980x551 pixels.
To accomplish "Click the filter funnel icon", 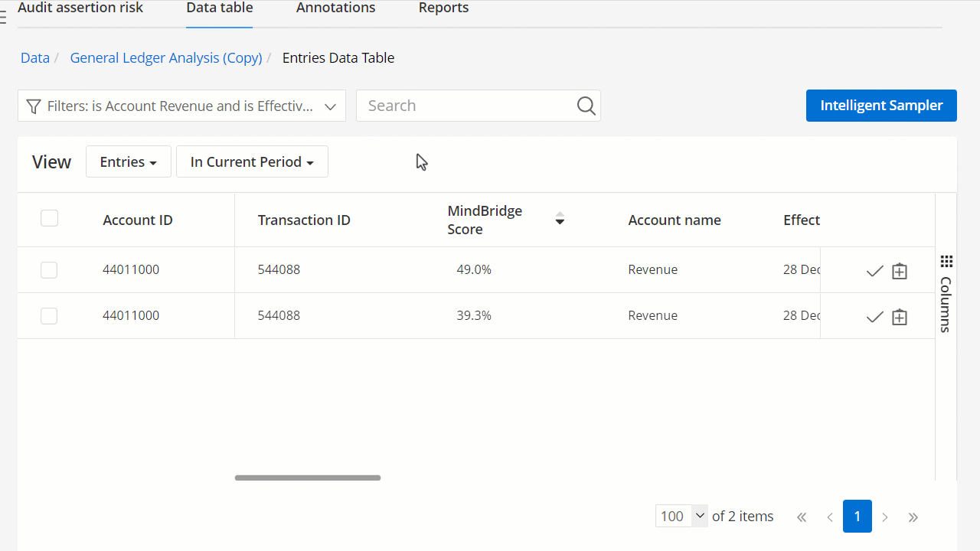I will 33,106.
